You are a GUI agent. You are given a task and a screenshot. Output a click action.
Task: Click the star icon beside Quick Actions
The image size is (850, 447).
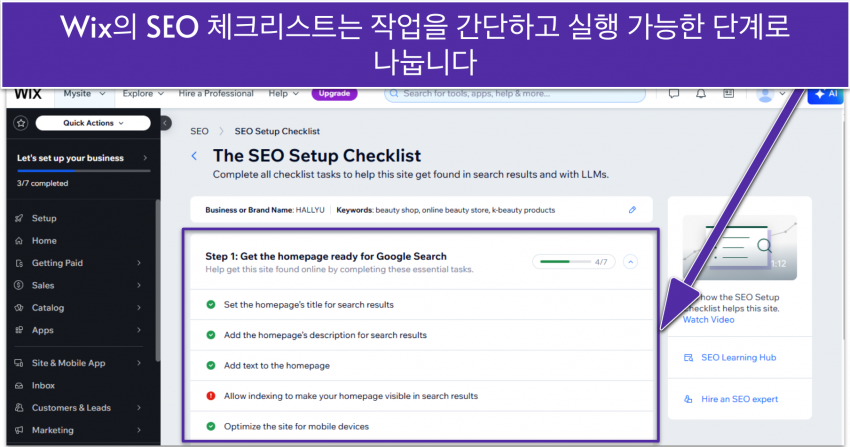(x=21, y=123)
